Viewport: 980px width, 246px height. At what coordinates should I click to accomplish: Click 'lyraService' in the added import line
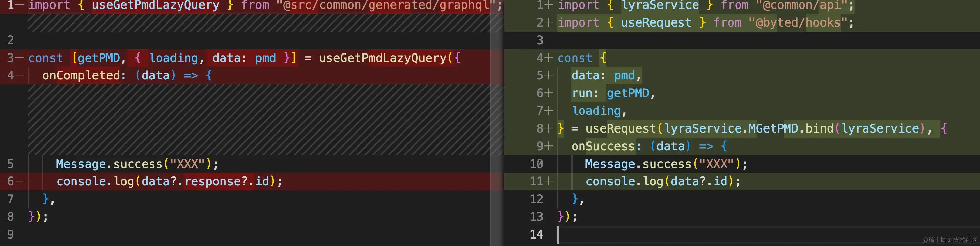coord(660,5)
